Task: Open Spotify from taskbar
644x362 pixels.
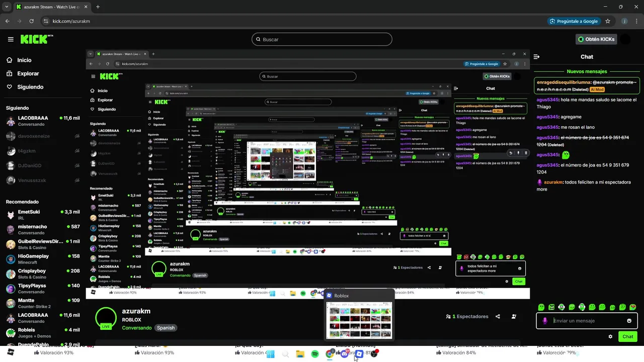Action: pos(315,354)
